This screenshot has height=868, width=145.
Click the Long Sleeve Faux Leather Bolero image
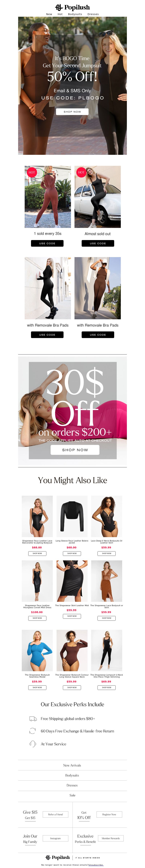point(72,516)
